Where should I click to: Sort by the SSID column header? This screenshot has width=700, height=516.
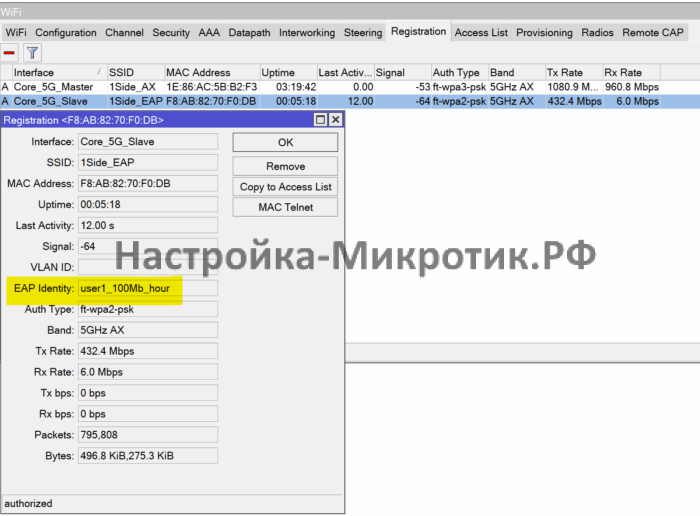coord(136,72)
